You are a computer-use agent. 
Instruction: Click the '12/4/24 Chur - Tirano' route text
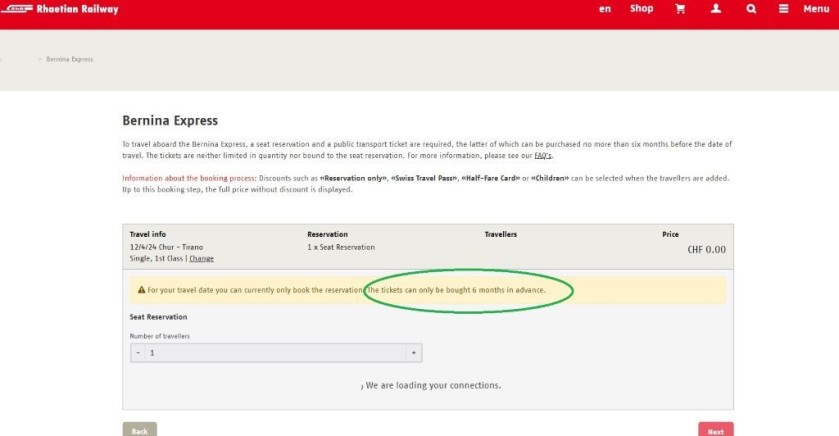(x=166, y=247)
